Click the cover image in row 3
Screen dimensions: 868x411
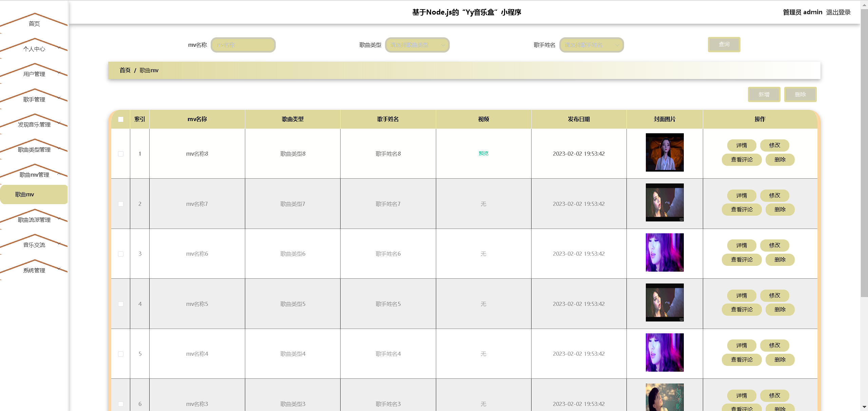[x=664, y=252]
